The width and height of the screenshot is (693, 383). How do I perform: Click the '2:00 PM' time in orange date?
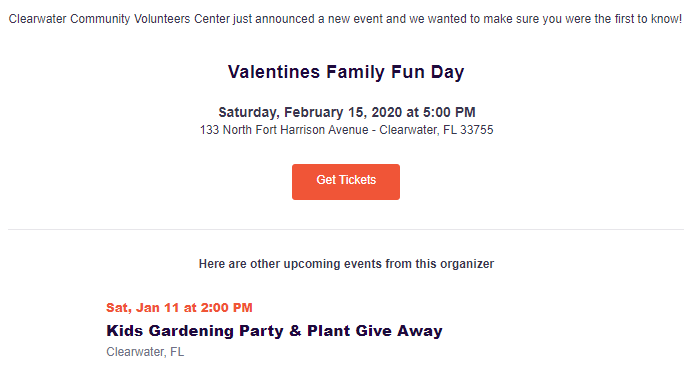[226, 307]
